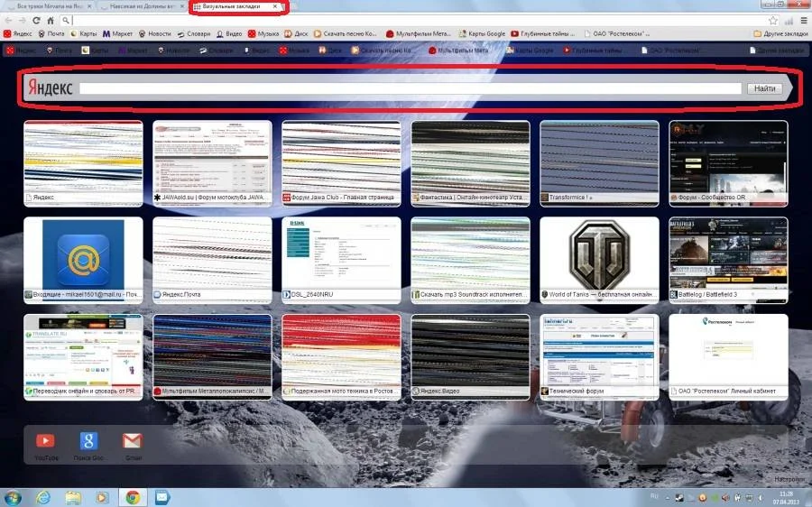Screen dimensions: 812x507
Task: Go to the browser home page icon
Action: [x=51, y=21]
